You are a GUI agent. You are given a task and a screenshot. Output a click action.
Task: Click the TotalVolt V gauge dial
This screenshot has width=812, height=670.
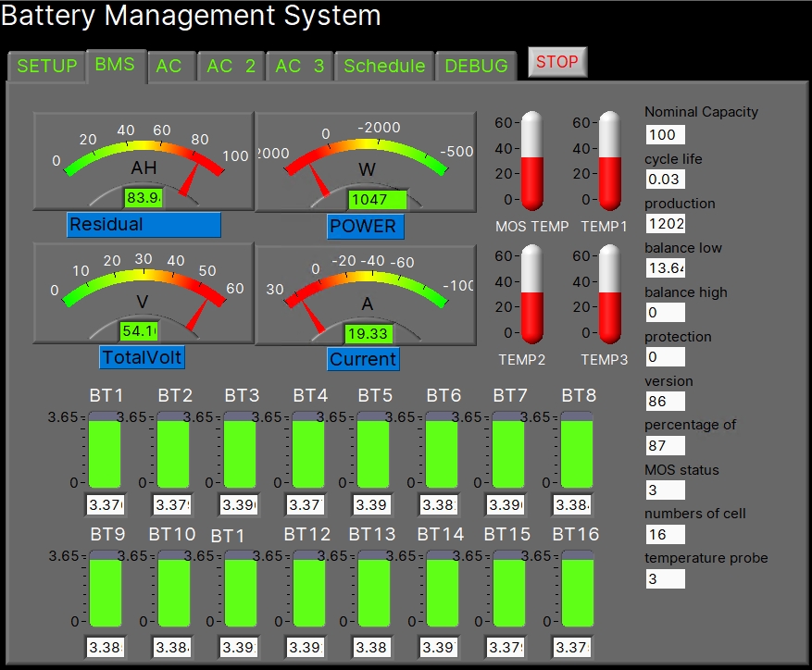pyautogui.click(x=144, y=292)
